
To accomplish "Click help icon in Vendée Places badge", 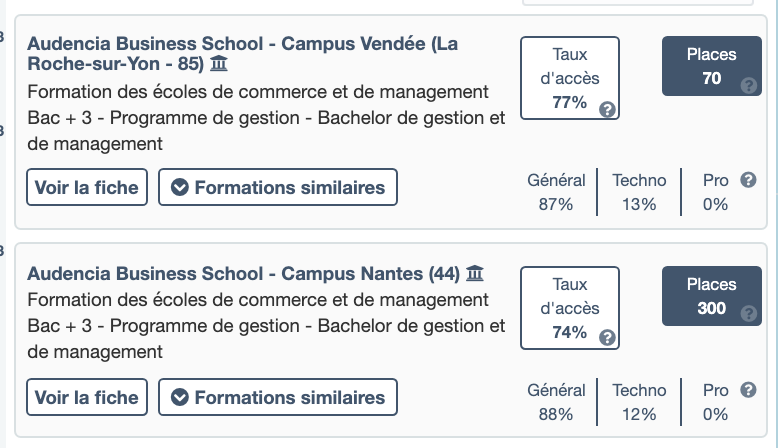I will pyautogui.click(x=748, y=86).
